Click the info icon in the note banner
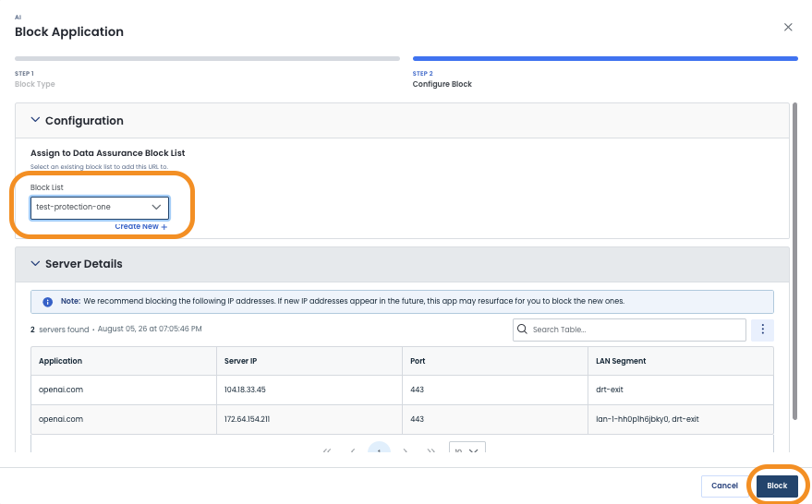Image resolution: width=812 pixels, height=504 pixels. click(x=47, y=302)
